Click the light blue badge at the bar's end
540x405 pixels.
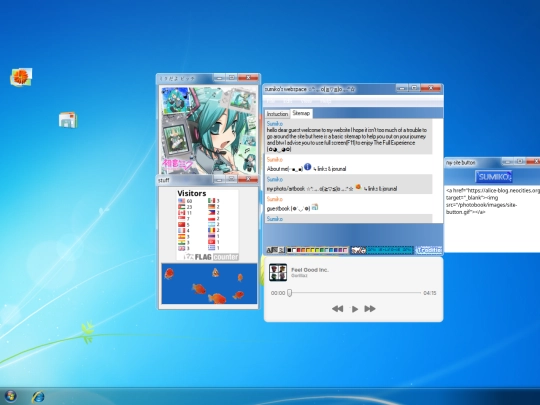(x=428, y=250)
